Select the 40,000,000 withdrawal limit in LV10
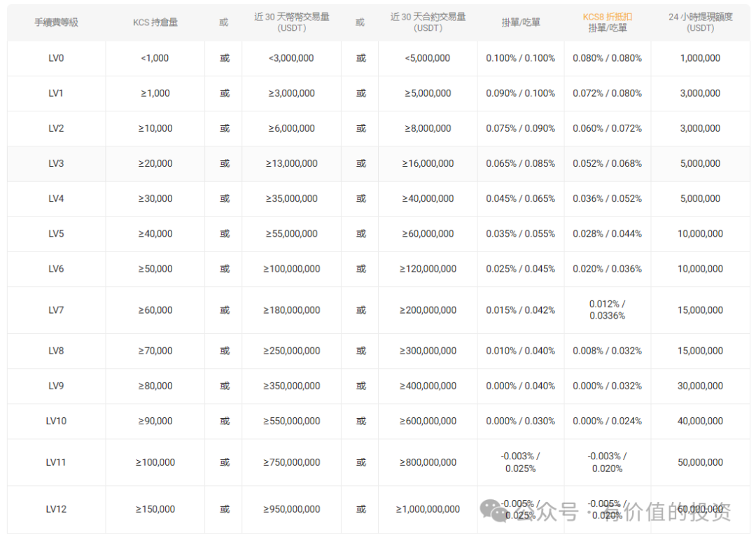 coord(701,421)
